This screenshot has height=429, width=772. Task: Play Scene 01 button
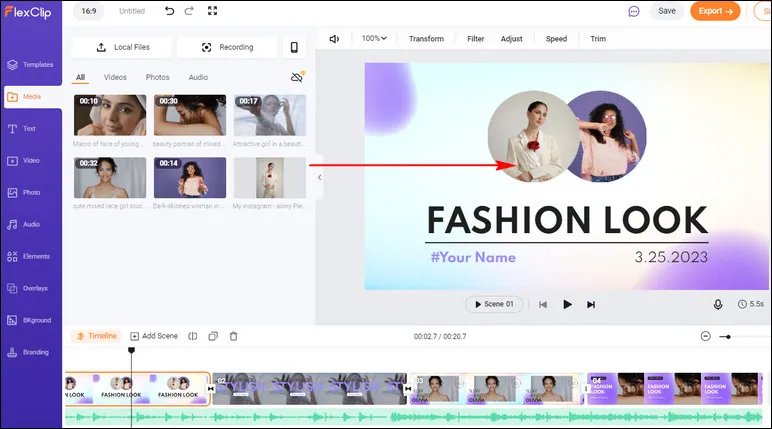(494, 304)
